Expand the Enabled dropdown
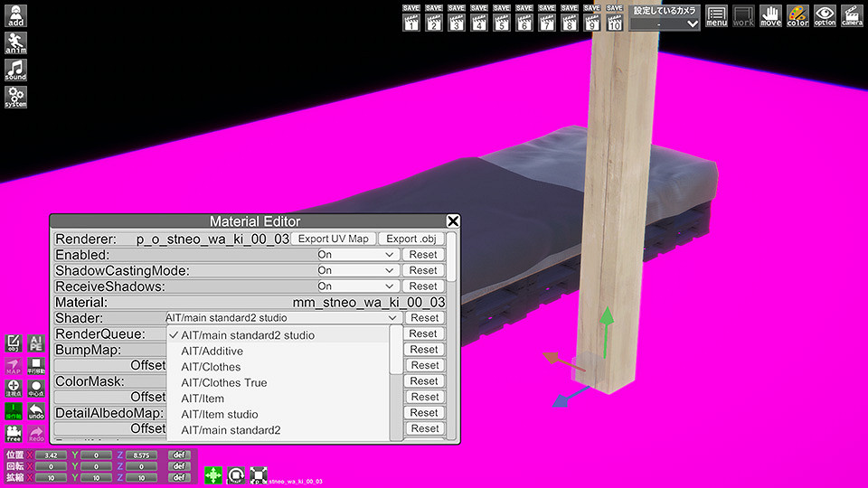868x488 pixels. point(357,255)
